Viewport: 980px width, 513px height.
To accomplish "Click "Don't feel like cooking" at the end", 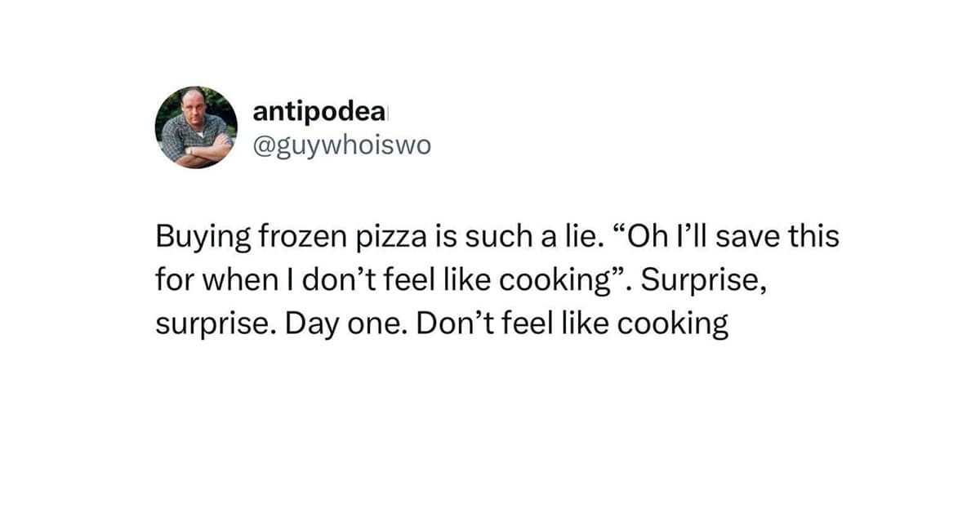I will click(572, 324).
